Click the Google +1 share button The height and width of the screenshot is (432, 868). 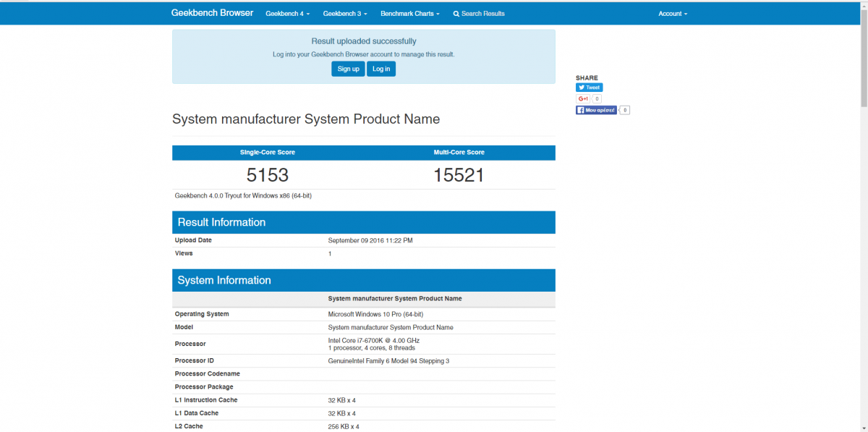583,99
